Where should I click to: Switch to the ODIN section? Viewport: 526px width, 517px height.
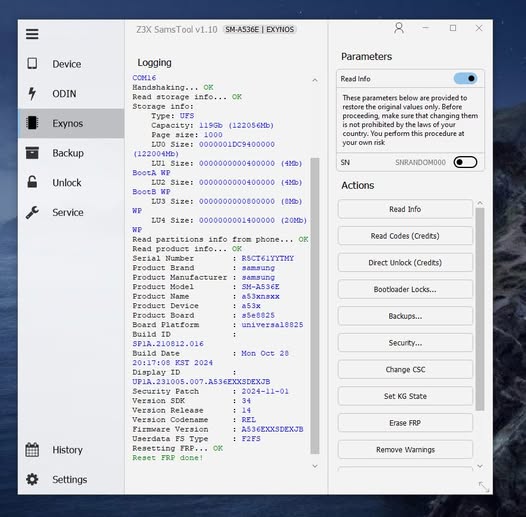[71, 94]
